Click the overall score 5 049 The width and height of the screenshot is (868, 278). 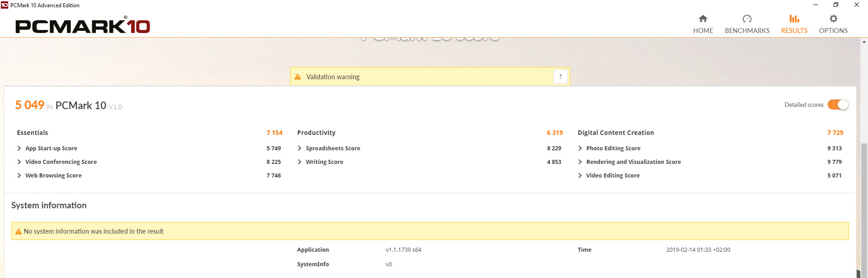coord(30,105)
